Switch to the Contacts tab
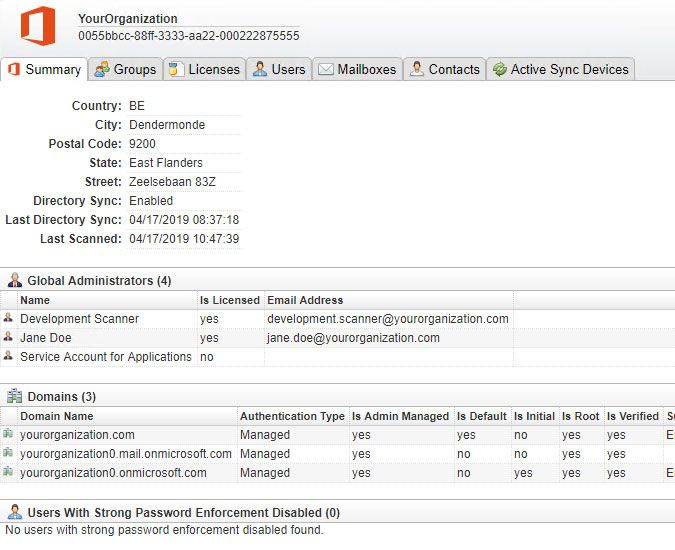675x550 pixels. tap(445, 69)
